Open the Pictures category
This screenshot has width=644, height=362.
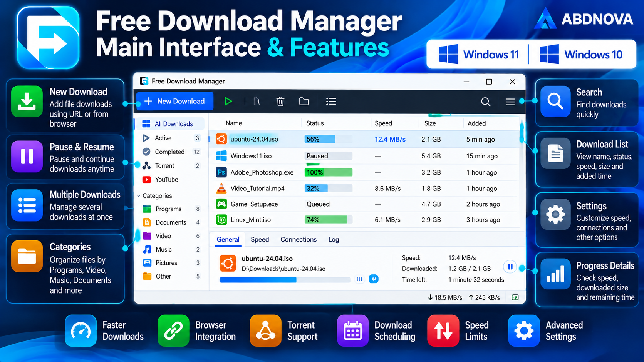pos(170,263)
